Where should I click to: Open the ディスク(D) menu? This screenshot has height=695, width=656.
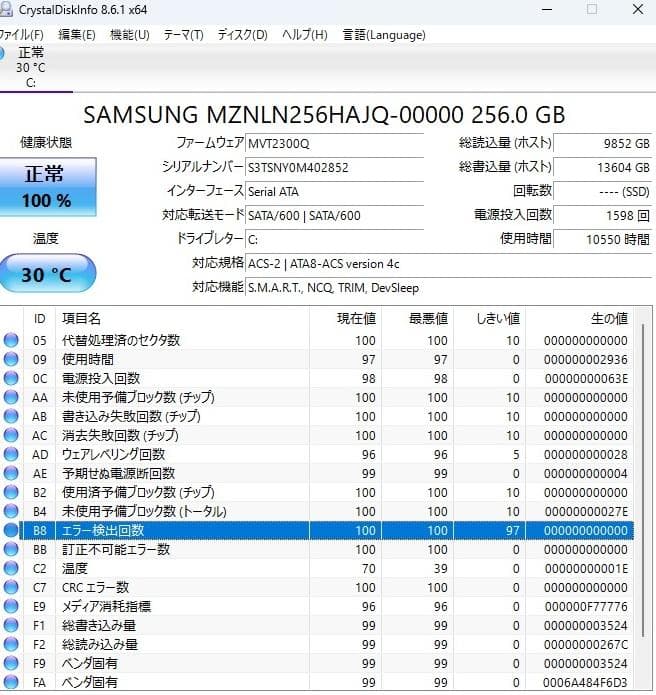click(242, 35)
